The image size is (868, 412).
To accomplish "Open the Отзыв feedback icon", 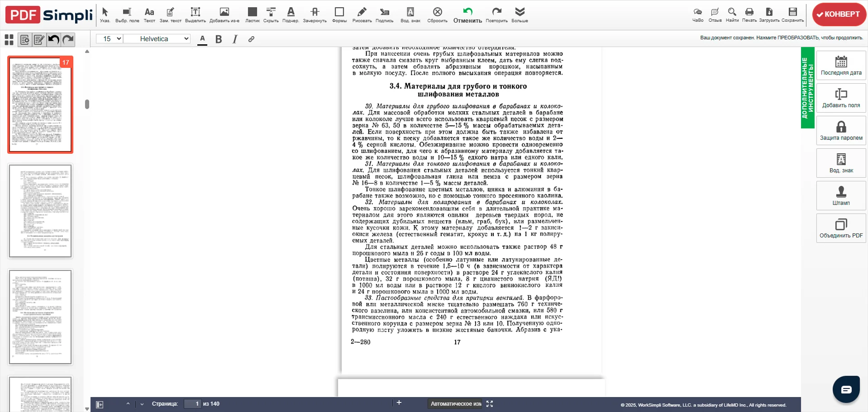I will [715, 14].
